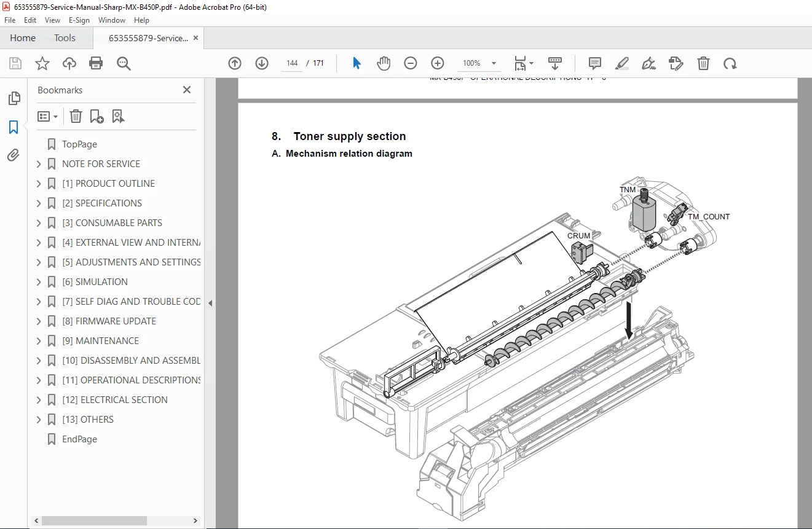Switch to the Tools tab
The image size is (812, 529).
(x=65, y=38)
